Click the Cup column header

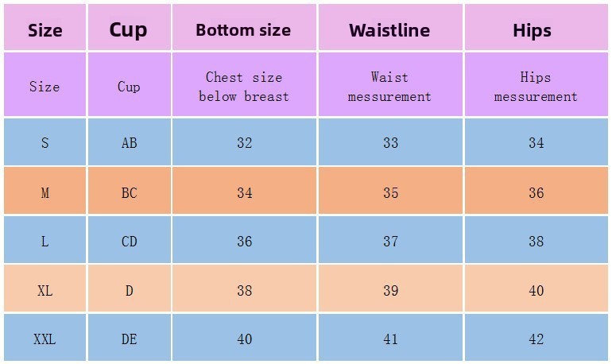pyautogui.click(x=129, y=30)
